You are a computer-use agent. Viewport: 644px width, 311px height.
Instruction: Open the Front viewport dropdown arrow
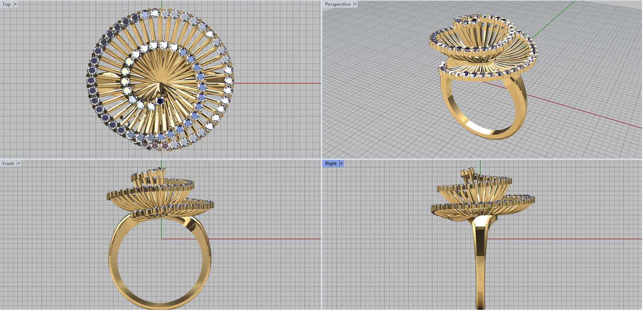coord(19,164)
